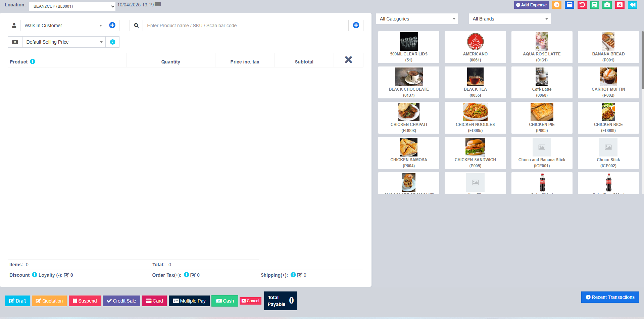The width and height of the screenshot is (644, 319).
Task: Add a new product using the plus icon
Action: [x=356, y=25]
